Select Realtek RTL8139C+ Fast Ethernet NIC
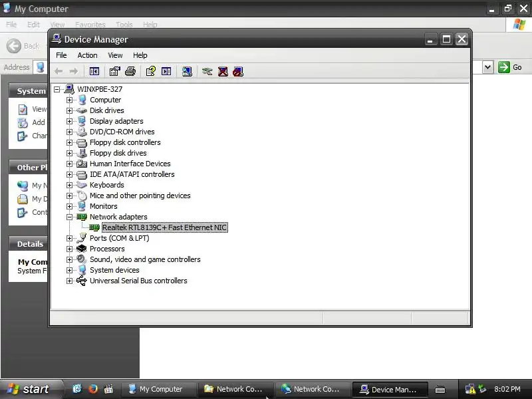This screenshot has height=399, width=532. (164, 227)
